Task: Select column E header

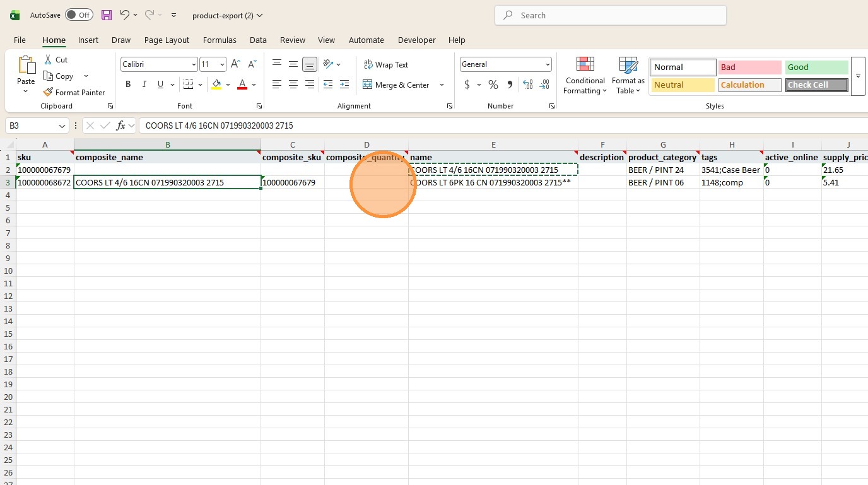Action: tap(493, 145)
